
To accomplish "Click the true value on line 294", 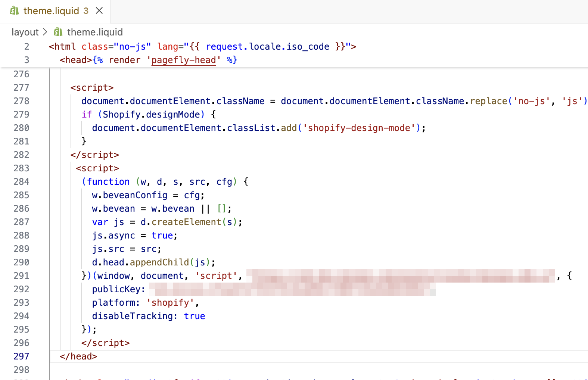I will pos(195,316).
